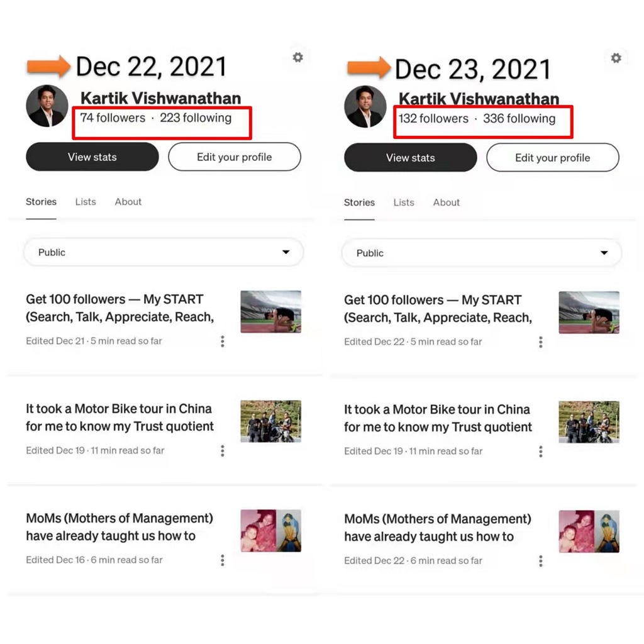Open three-dot menu for story edited Dec 16

[223, 560]
